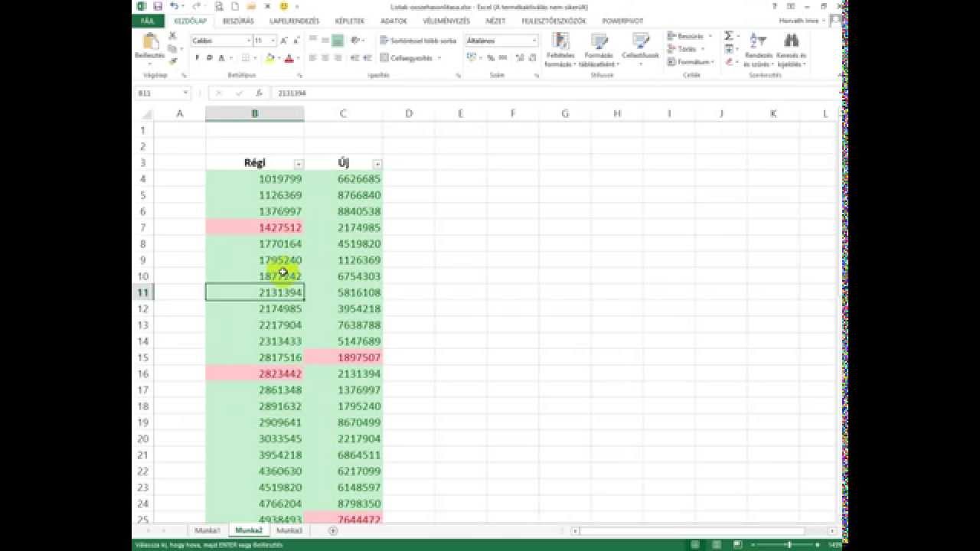980x551 pixels.
Task: Open the Régi column filter dropdown
Action: (299, 164)
